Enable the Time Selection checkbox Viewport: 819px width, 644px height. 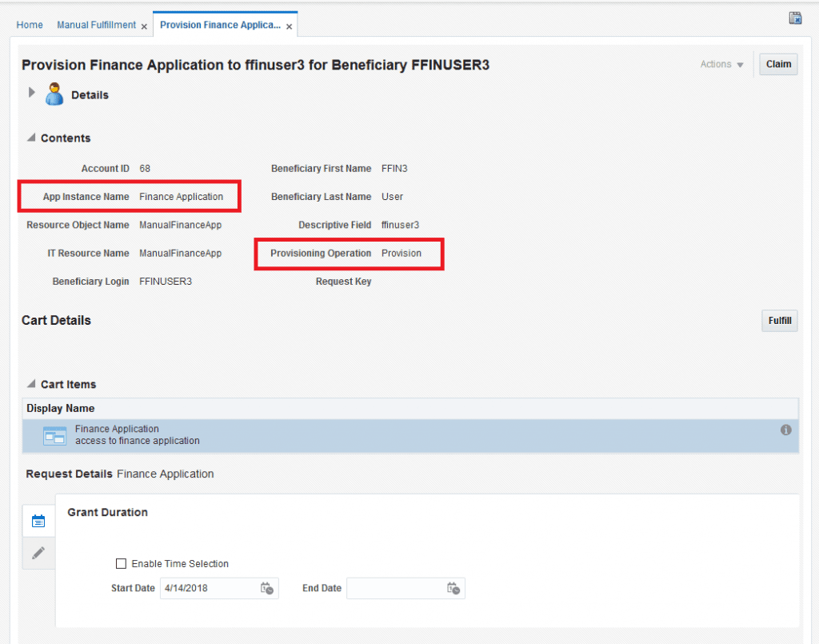[122, 564]
